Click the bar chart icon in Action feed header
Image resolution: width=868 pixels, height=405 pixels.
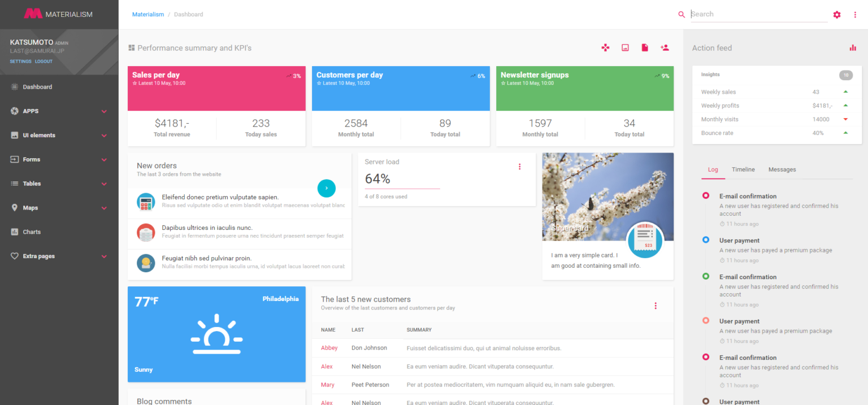pyautogui.click(x=852, y=48)
